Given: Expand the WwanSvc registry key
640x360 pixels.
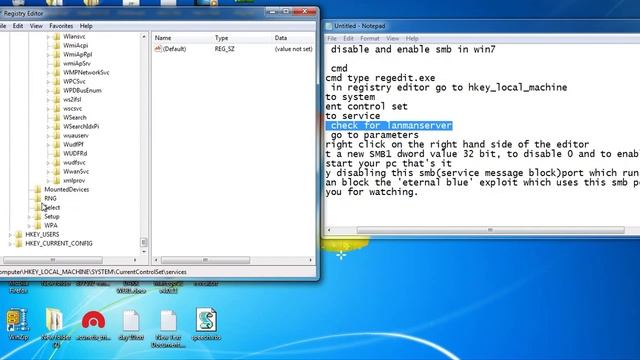Looking at the screenshot, I should (x=48, y=171).
